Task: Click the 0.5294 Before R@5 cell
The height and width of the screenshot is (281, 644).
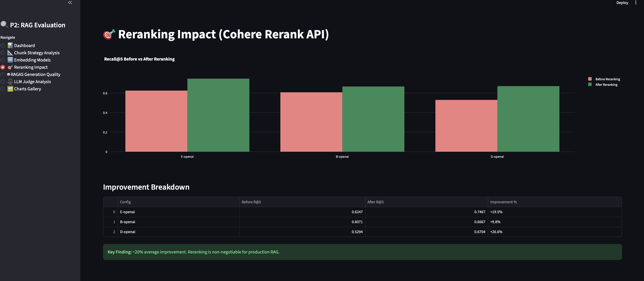Action: coord(302,232)
